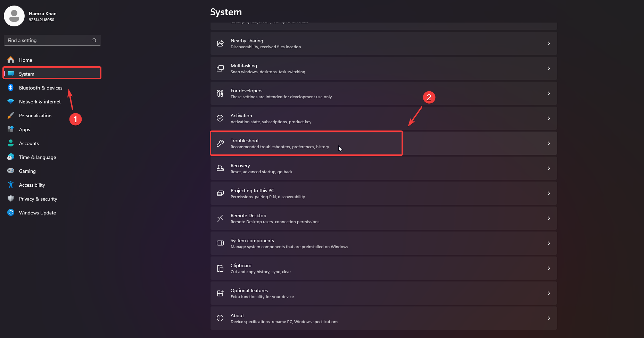Click the Nearby sharing icon

point(220,43)
